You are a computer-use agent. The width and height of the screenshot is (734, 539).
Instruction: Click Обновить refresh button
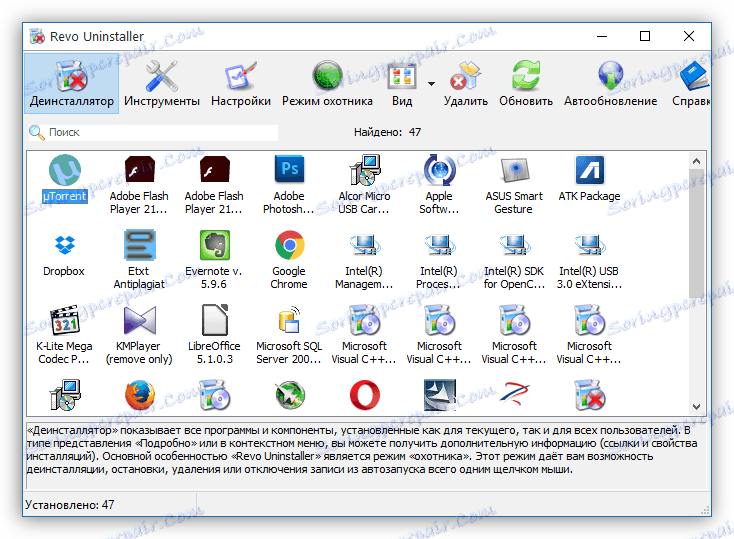click(526, 83)
